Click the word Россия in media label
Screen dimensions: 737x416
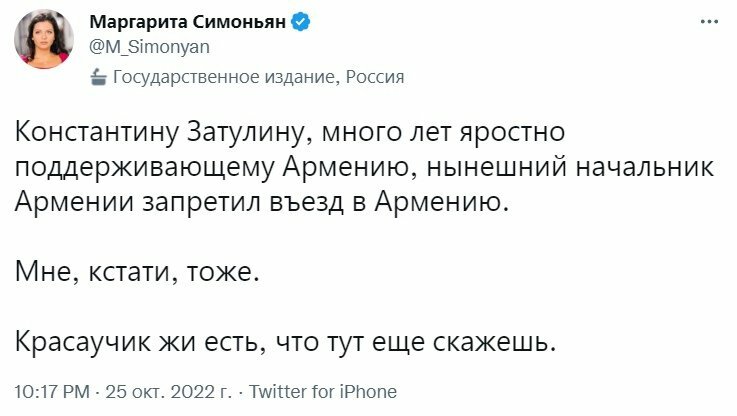point(374,76)
